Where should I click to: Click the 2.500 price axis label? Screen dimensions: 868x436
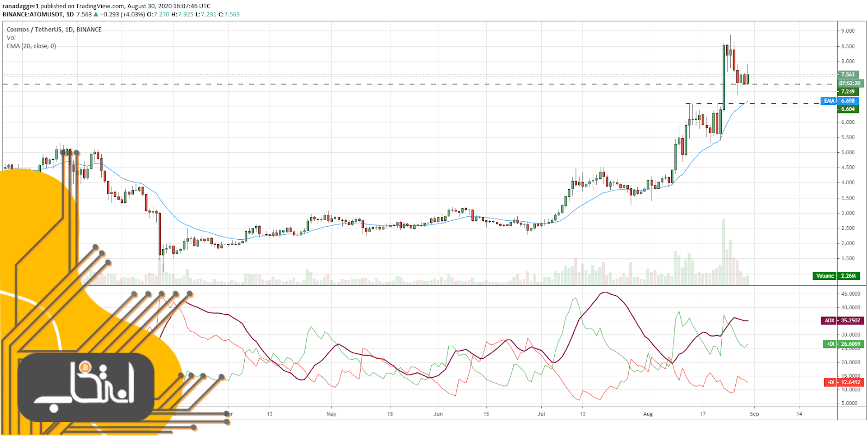[847, 228]
